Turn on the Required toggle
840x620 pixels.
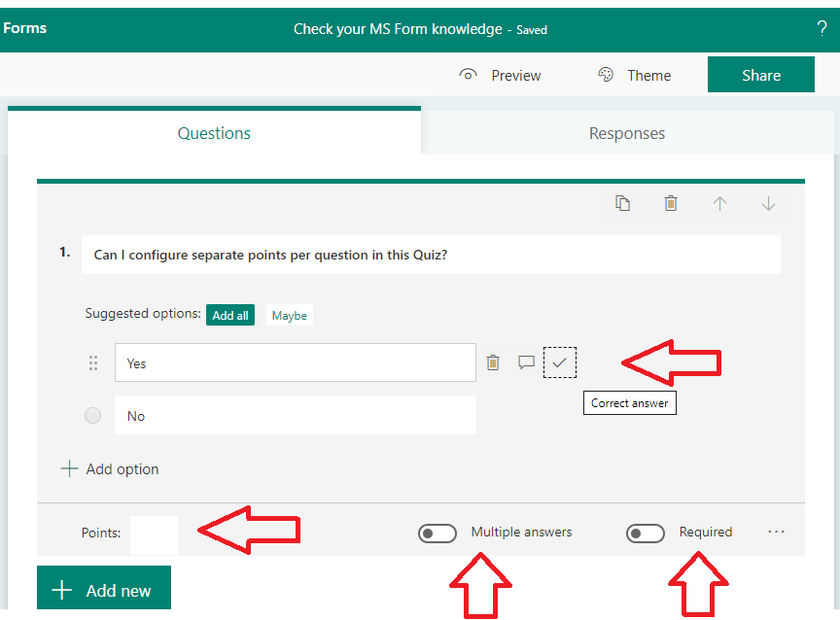(x=646, y=533)
